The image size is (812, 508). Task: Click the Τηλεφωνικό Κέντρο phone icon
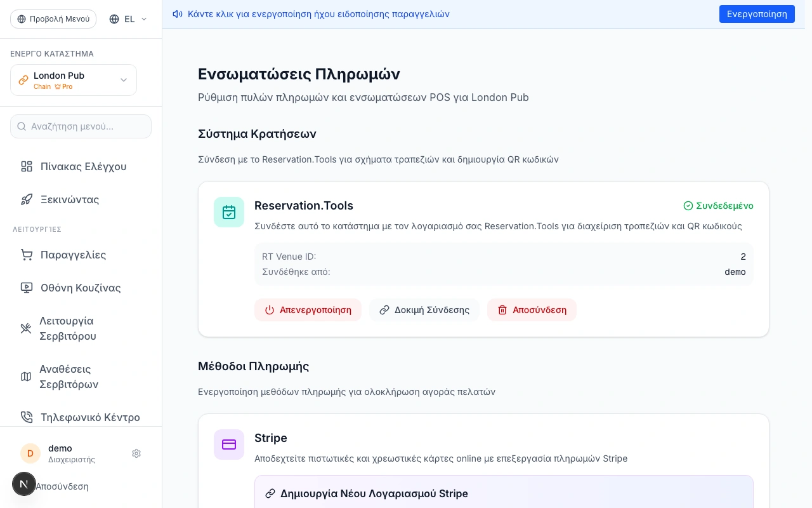coord(27,417)
